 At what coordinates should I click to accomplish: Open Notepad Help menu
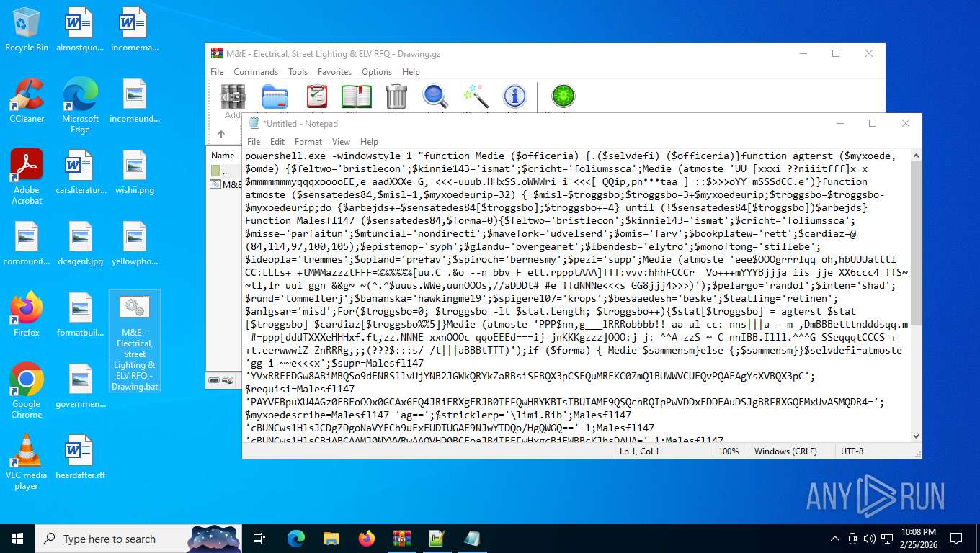(369, 142)
